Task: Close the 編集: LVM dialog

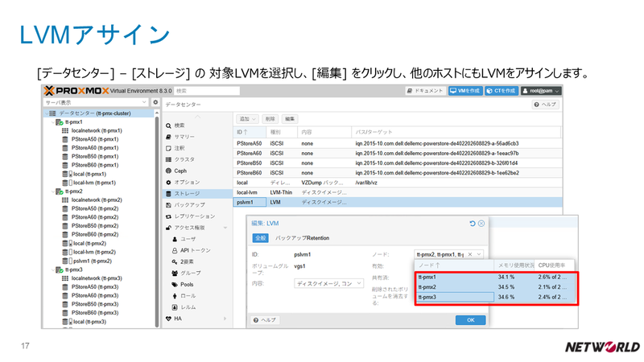Action: click(481, 224)
